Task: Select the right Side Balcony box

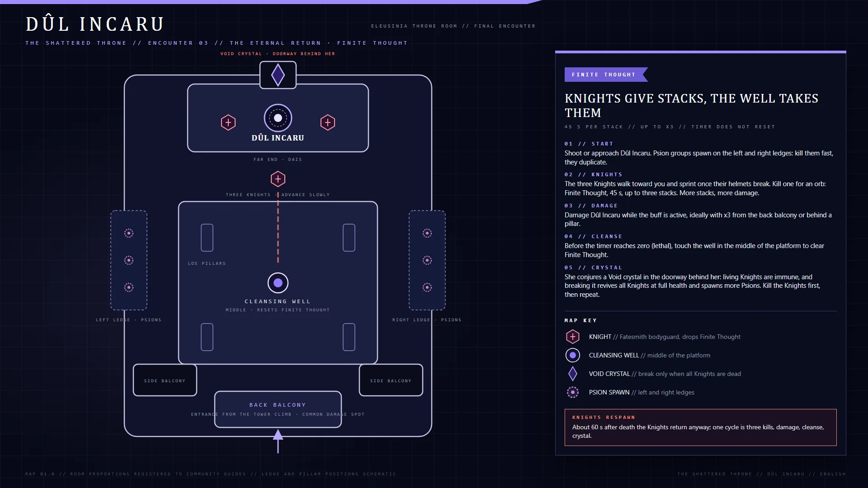Action: point(391,380)
